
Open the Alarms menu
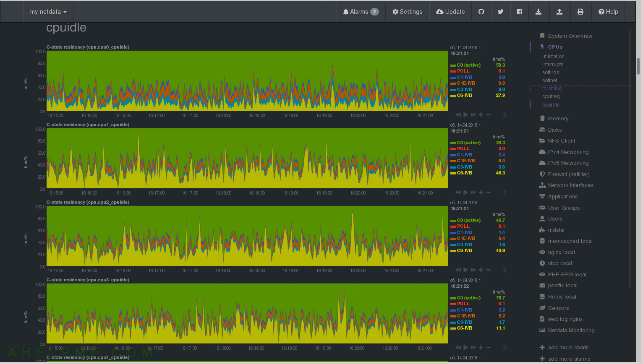pyautogui.click(x=361, y=12)
